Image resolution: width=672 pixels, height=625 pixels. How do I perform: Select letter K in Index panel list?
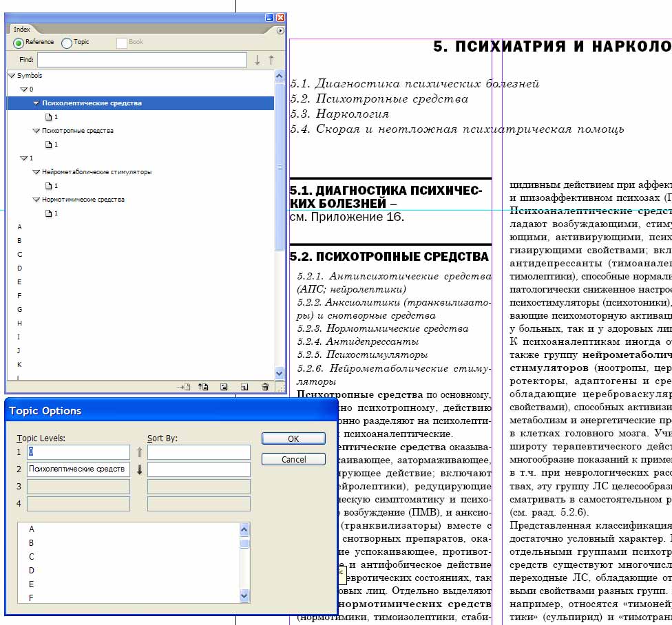coord(19,365)
